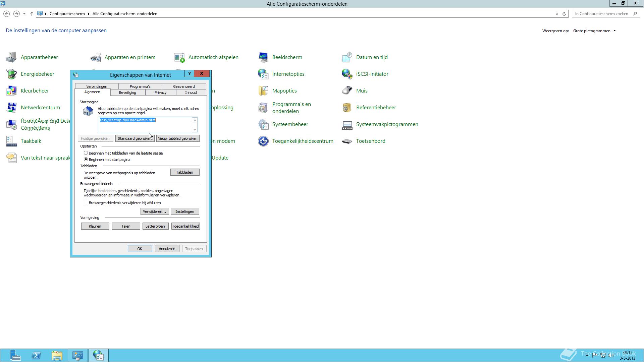Check 'Browsegeschiedenis verwijderen bij afsluiten'

pos(86,203)
